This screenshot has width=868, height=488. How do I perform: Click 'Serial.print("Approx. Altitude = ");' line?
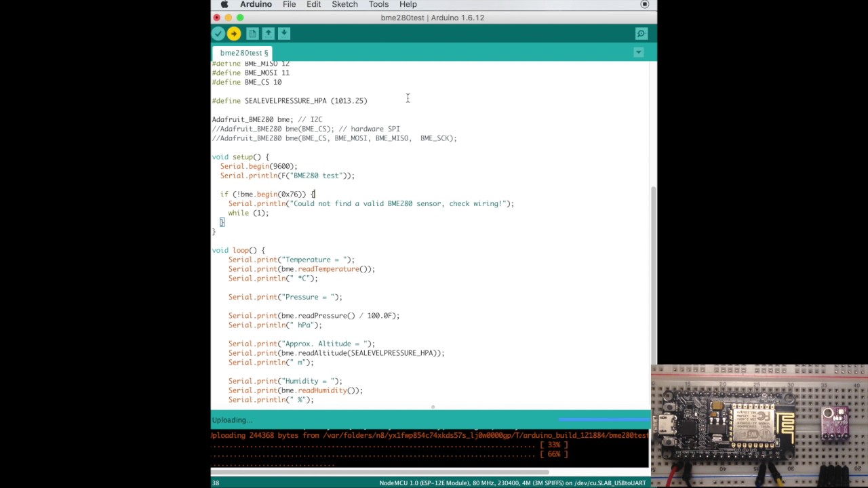point(301,344)
